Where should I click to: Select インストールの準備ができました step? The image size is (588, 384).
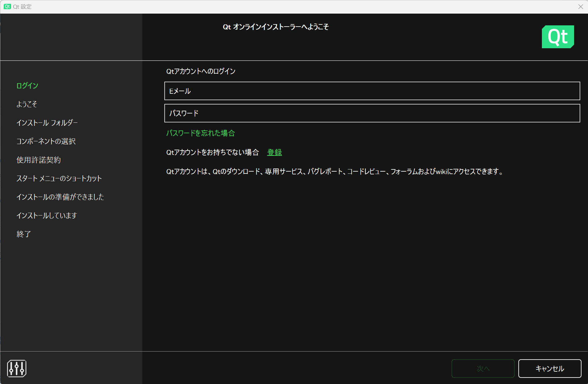pos(60,197)
